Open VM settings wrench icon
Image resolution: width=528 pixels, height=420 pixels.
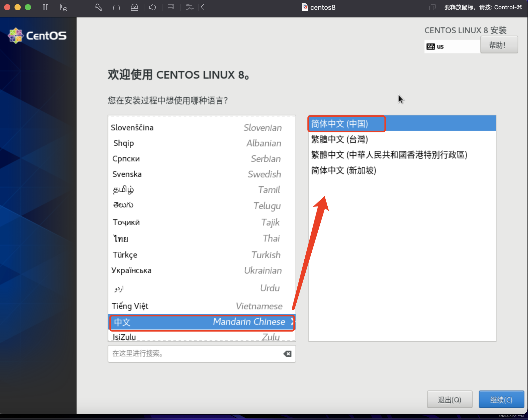point(98,7)
